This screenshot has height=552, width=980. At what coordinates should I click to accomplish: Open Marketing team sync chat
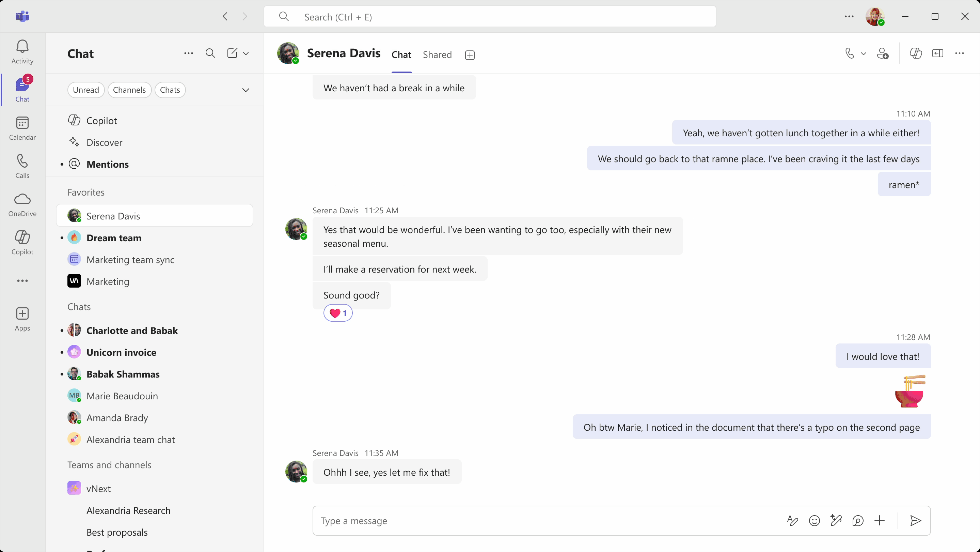tap(155, 260)
